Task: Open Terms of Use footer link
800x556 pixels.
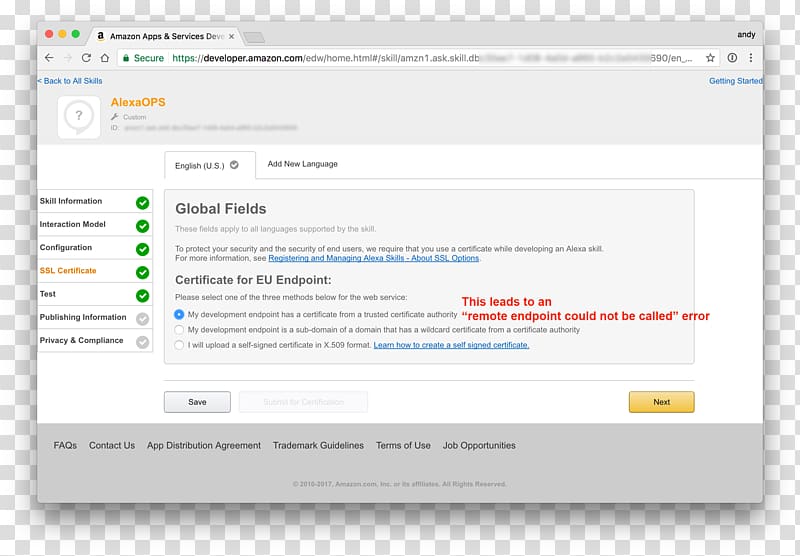Action: coord(403,445)
